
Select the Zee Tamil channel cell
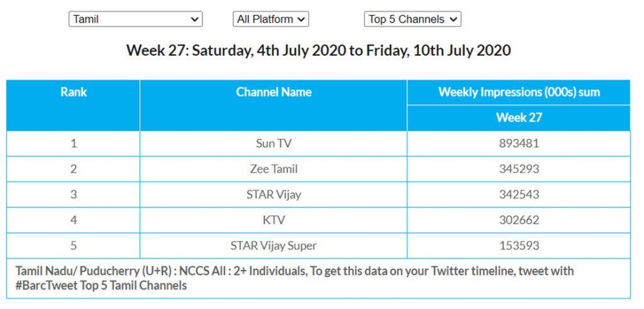[x=274, y=169]
